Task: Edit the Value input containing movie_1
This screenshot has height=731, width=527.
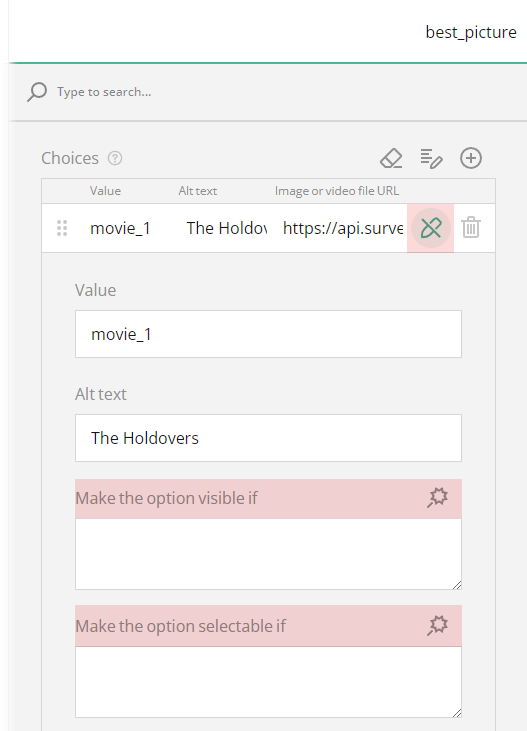Action: pyautogui.click(x=268, y=334)
